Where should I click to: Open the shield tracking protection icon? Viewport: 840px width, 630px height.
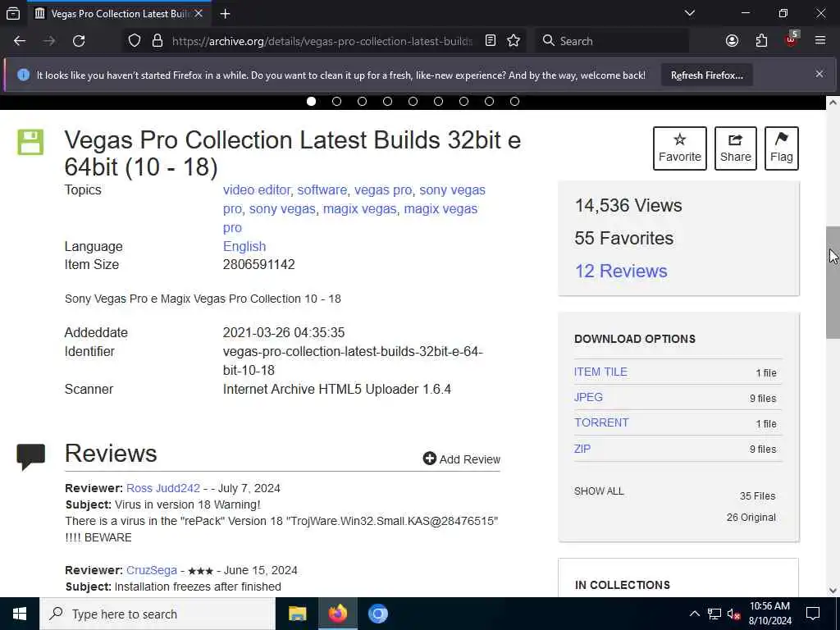135,41
